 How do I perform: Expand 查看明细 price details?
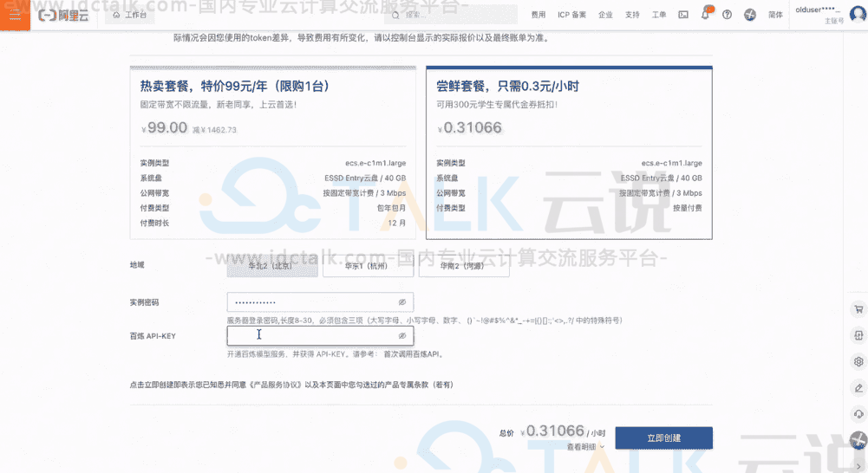pyautogui.click(x=585, y=446)
